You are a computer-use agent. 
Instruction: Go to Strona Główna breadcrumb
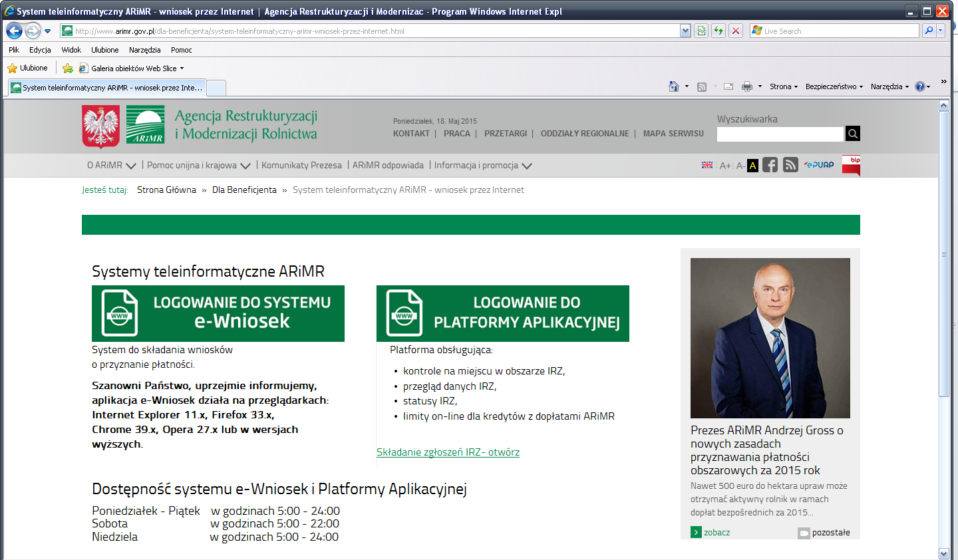point(166,190)
